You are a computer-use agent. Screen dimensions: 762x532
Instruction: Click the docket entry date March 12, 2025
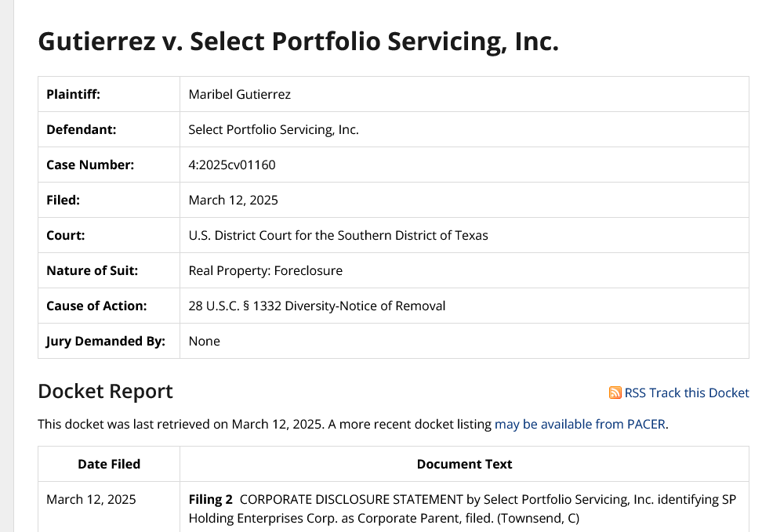point(91,499)
